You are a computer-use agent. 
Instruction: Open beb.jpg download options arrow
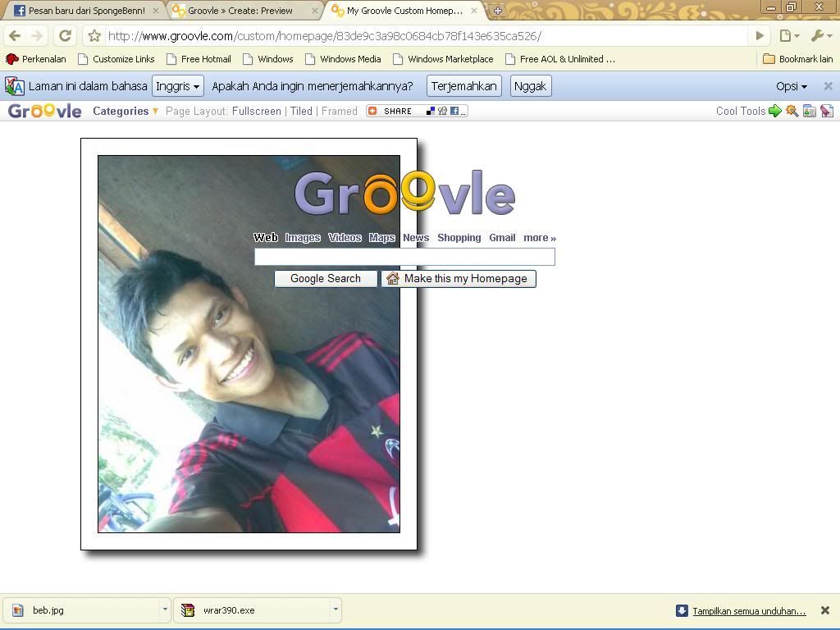[165, 609]
